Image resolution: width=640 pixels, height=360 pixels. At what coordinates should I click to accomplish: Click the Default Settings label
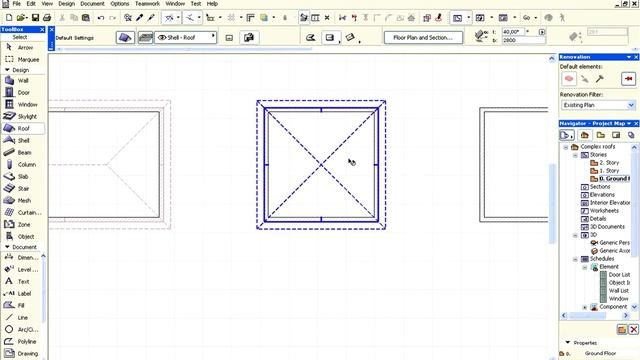click(x=75, y=38)
